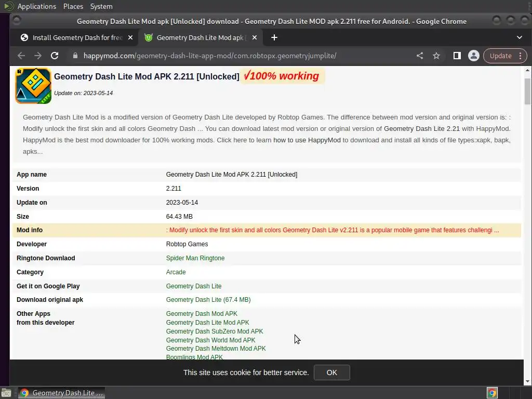This screenshot has height=399, width=532.
Task: Select the Geometry Dash Lite taskbar window button
Action: click(61, 393)
